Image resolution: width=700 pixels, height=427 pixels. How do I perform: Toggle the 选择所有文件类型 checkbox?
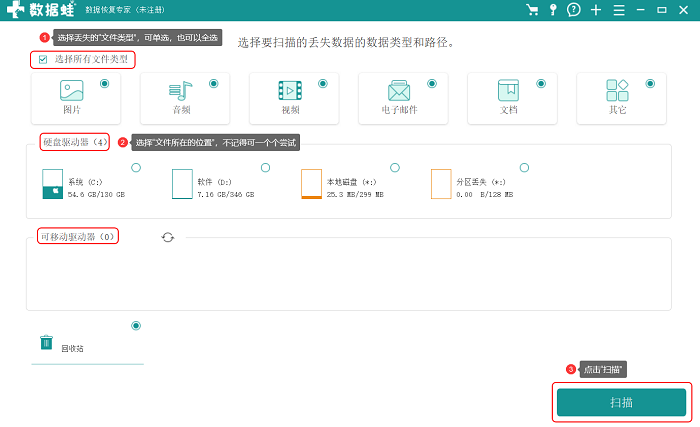click(x=43, y=59)
